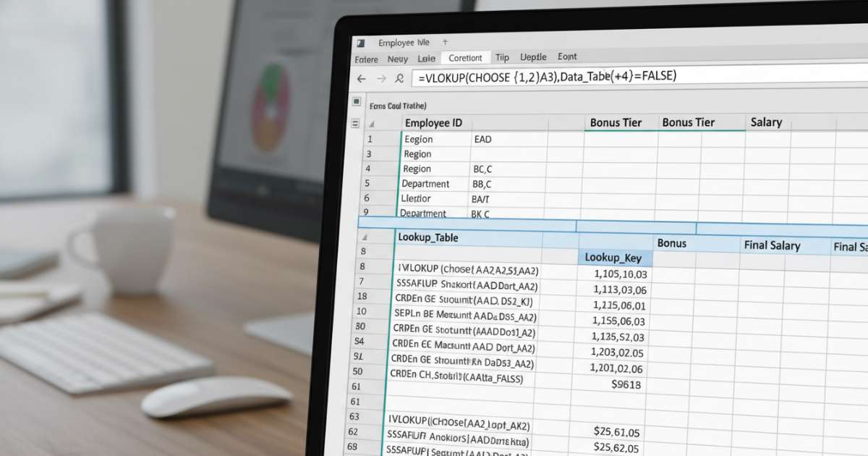Click the small workbook icon above Employee ID

point(356,102)
